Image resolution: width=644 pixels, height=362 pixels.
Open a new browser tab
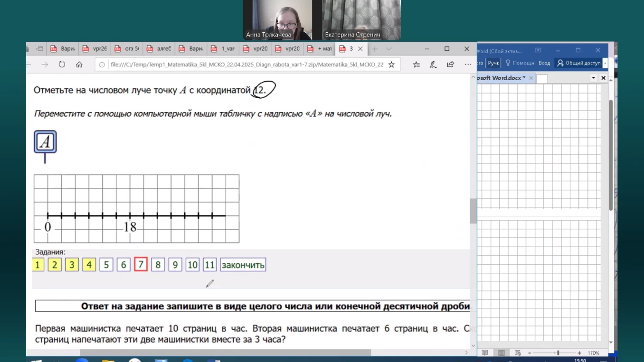375,49
